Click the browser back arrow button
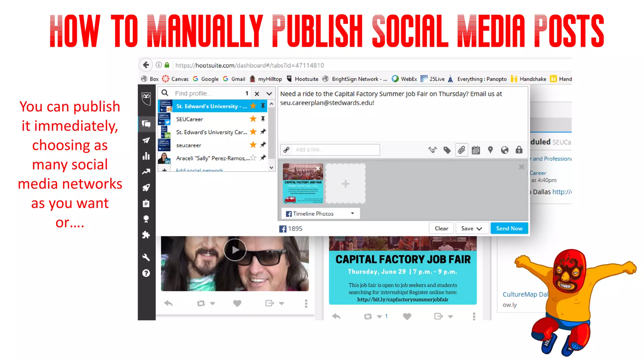Viewport: 644px width, 362px height. [146, 65]
